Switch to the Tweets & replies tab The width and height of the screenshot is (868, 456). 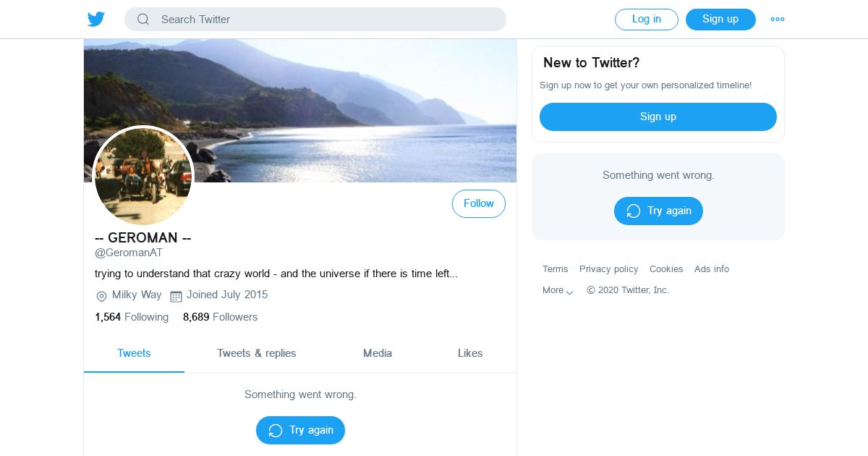pyautogui.click(x=257, y=353)
